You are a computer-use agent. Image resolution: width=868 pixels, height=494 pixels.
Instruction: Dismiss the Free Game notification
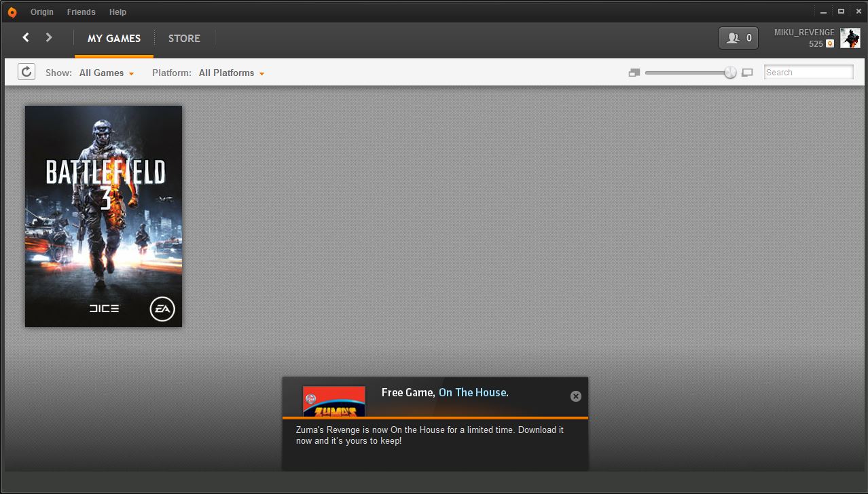pyautogui.click(x=576, y=396)
